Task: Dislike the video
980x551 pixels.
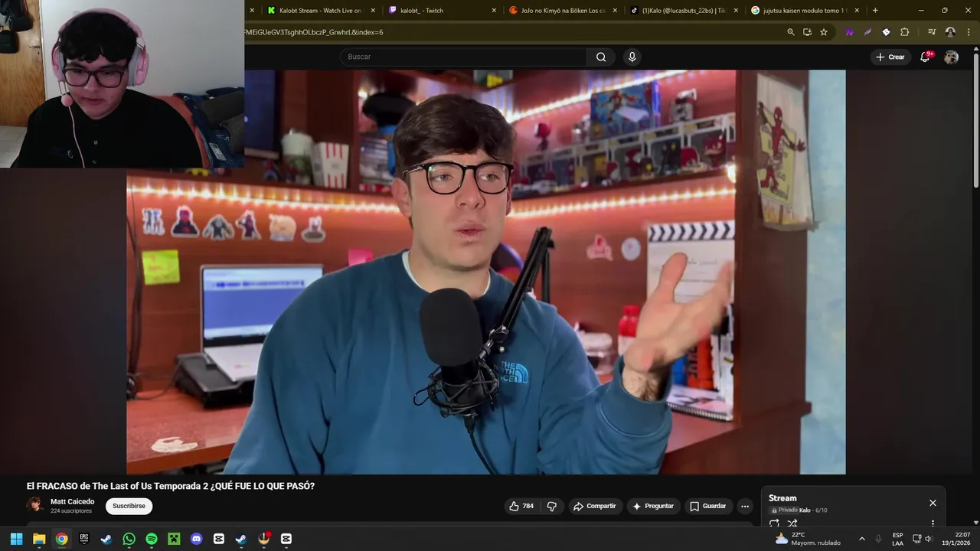Action: [x=551, y=506]
